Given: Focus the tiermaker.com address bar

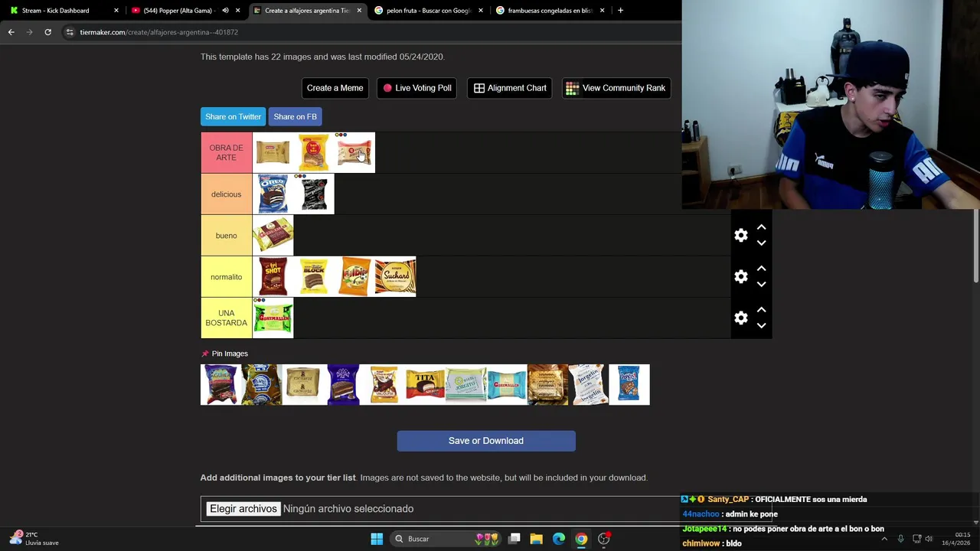Looking at the screenshot, I should pyautogui.click(x=371, y=32).
